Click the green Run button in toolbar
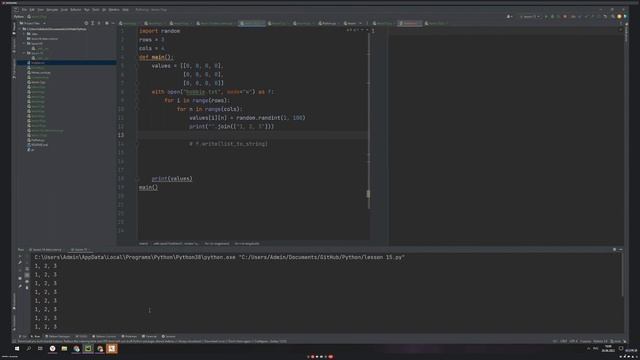The width and height of the screenshot is (640, 360). tap(546, 17)
